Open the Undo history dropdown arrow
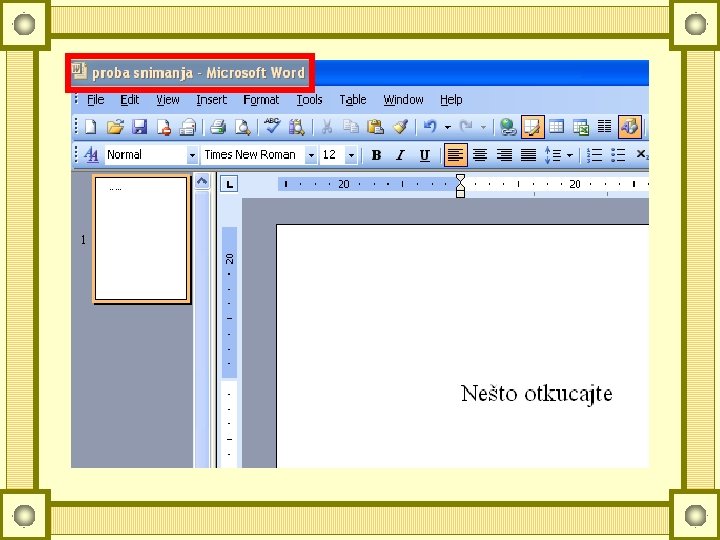 (448, 127)
